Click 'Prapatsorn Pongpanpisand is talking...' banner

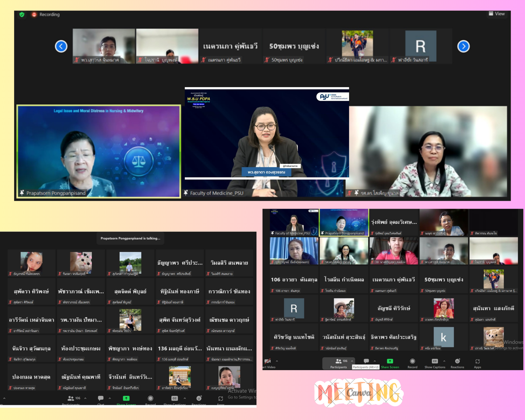[130, 238]
